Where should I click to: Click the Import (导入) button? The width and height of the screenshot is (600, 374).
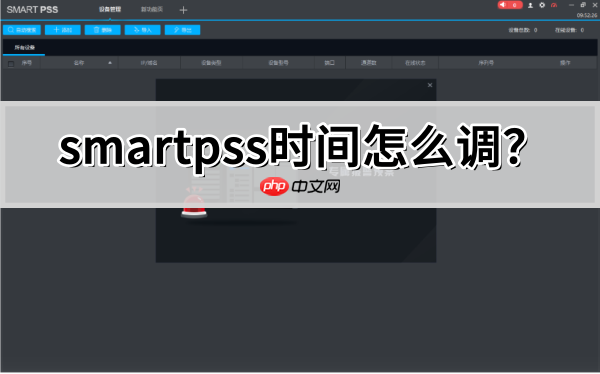tap(142, 30)
